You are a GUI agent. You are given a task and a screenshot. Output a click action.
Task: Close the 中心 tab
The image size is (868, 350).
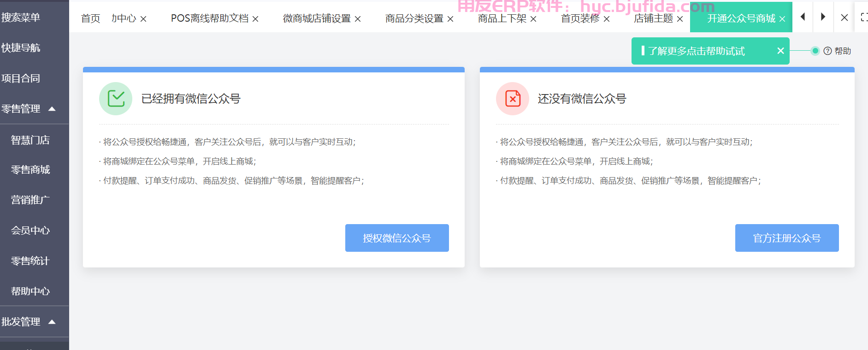pyautogui.click(x=143, y=19)
